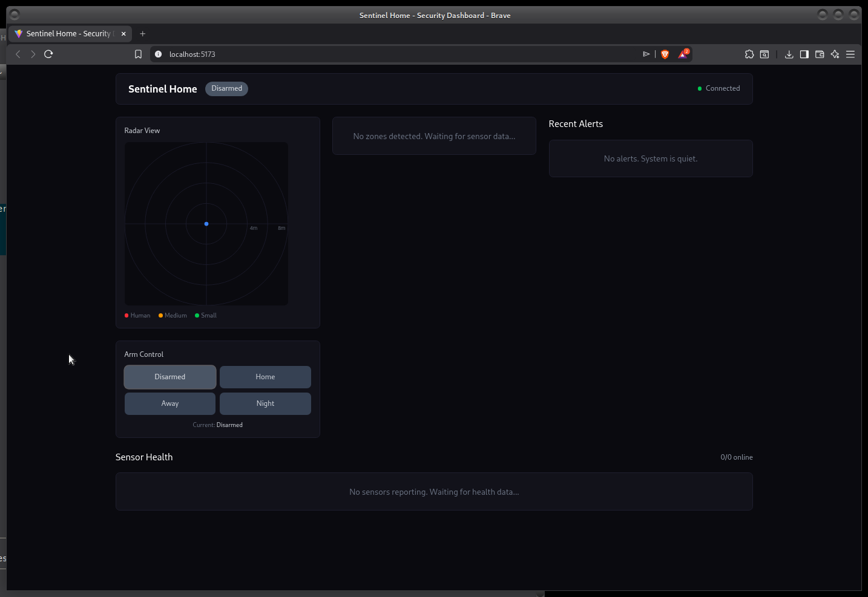
Task: Set arm mode to Away
Action: 170,403
